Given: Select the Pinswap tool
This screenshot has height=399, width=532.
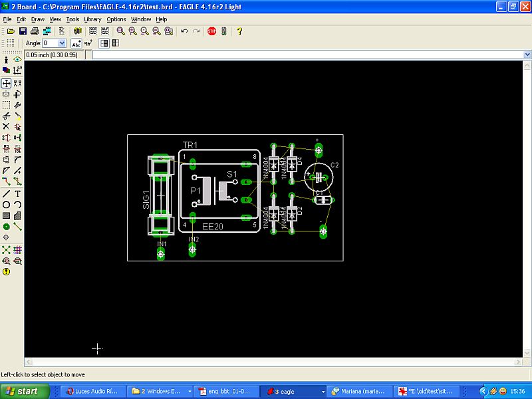Looking at the screenshot, I should pyautogui.click(x=6, y=138).
